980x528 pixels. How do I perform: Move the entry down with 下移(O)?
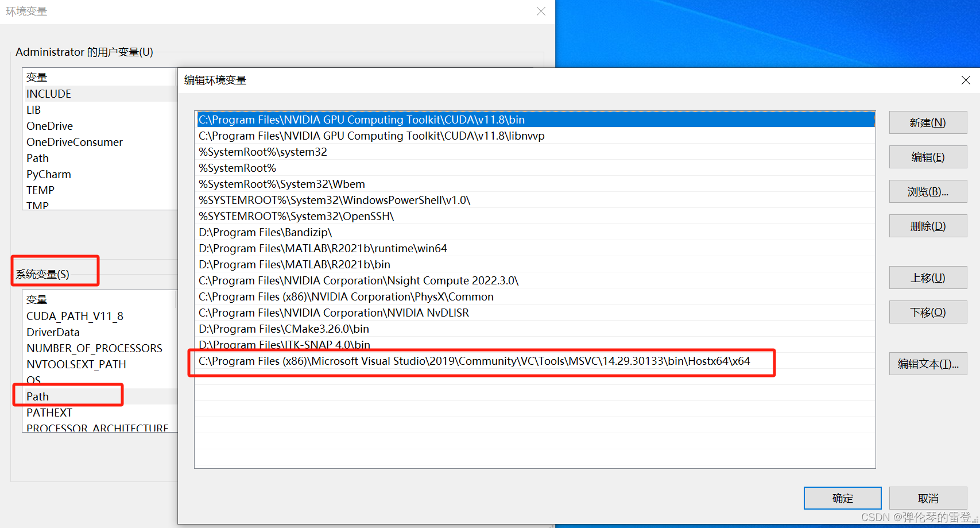point(928,312)
